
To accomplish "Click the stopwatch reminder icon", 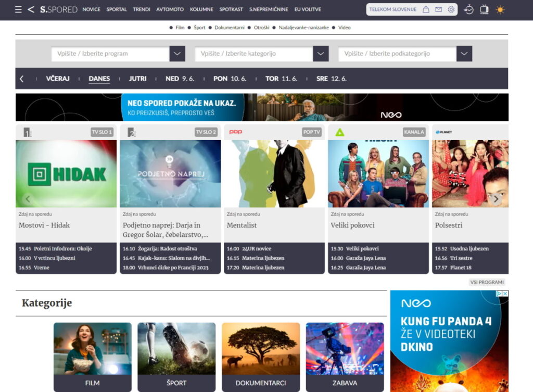I will click(469, 9).
